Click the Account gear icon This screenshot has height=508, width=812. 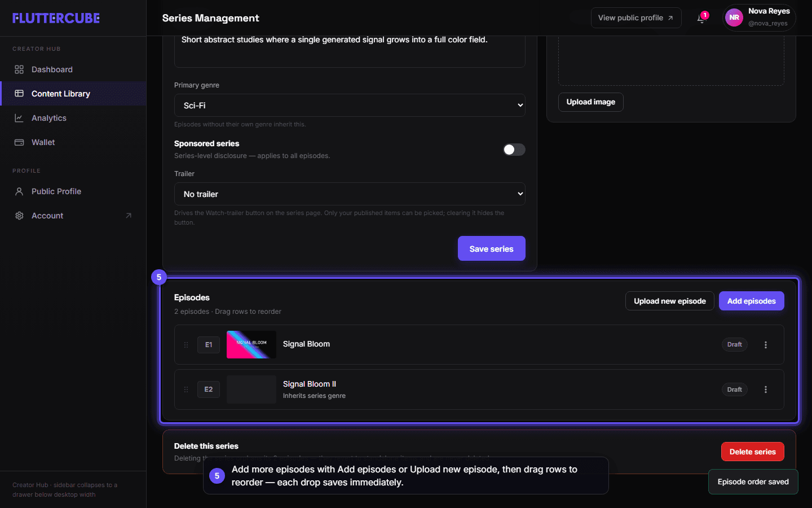(x=19, y=216)
